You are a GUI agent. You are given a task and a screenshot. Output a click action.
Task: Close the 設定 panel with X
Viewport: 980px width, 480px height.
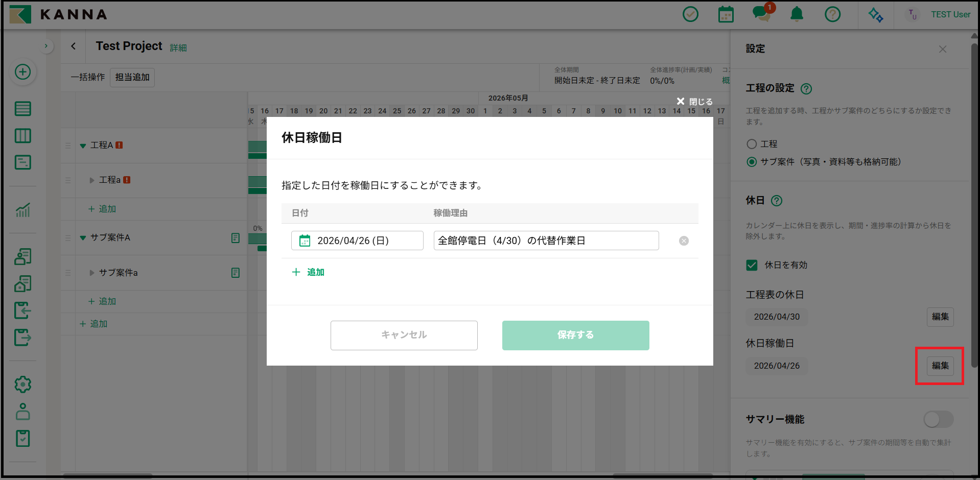pyautogui.click(x=943, y=49)
